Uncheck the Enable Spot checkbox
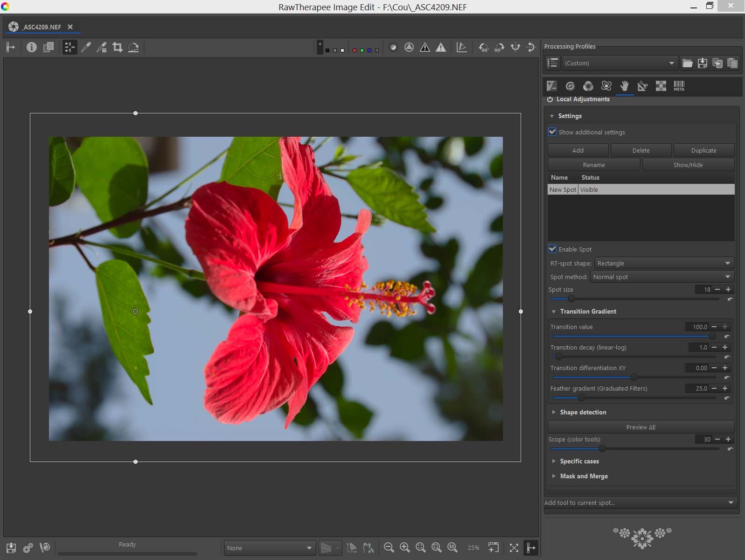Screen dimensions: 745x560 pos(552,249)
